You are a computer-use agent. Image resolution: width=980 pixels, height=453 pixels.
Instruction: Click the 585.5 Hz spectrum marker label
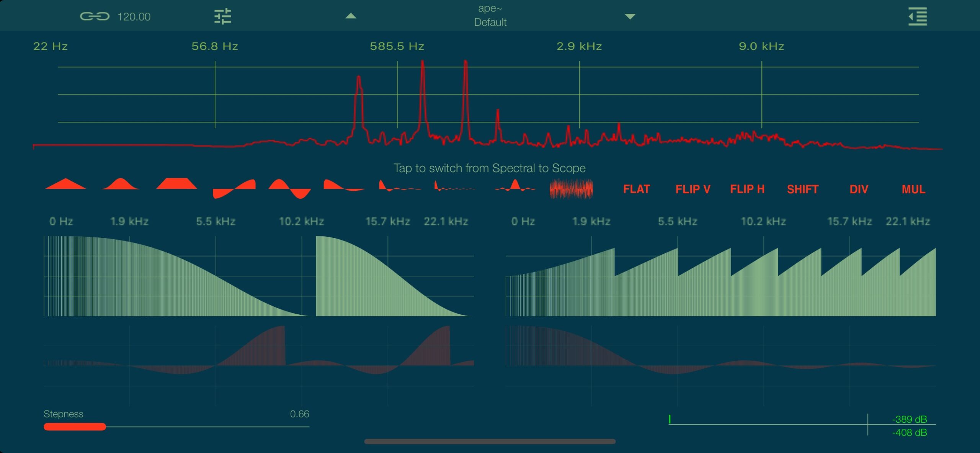(x=397, y=46)
